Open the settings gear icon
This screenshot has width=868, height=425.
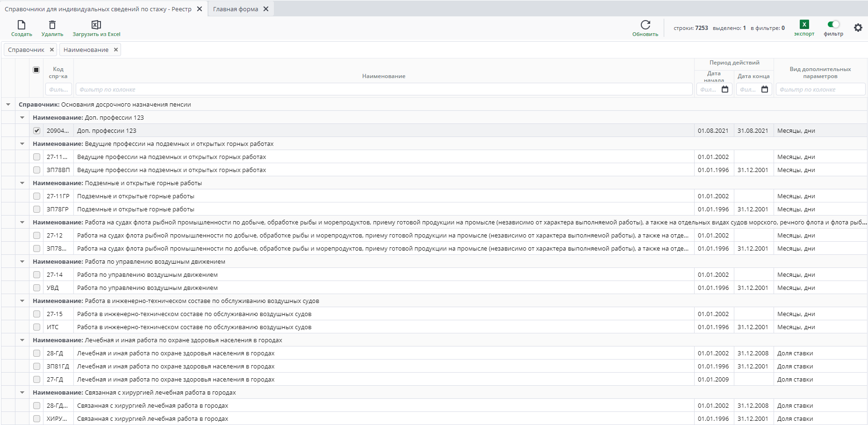(858, 28)
